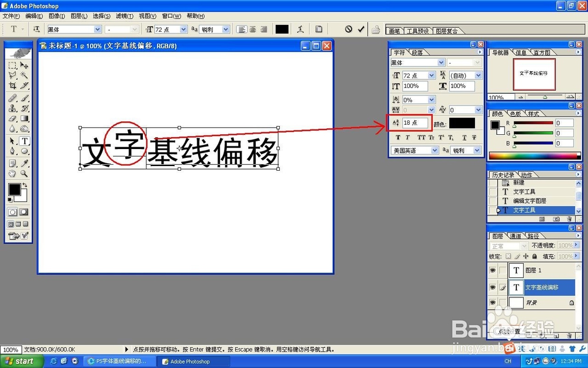The width and height of the screenshot is (588, 368).
Task: Click text color swatch in options bar
Action: click(282, 29)
